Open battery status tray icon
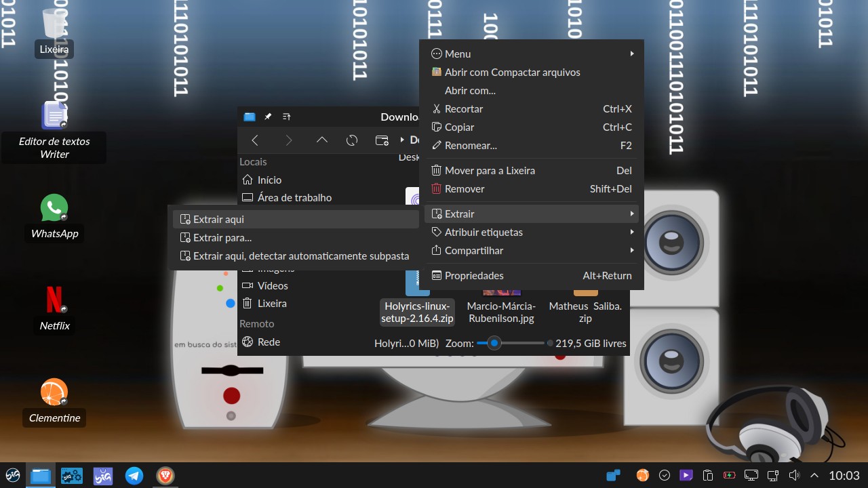Viewport: 868px width, 488px height. pyautogui.click(x=729, y=475)
